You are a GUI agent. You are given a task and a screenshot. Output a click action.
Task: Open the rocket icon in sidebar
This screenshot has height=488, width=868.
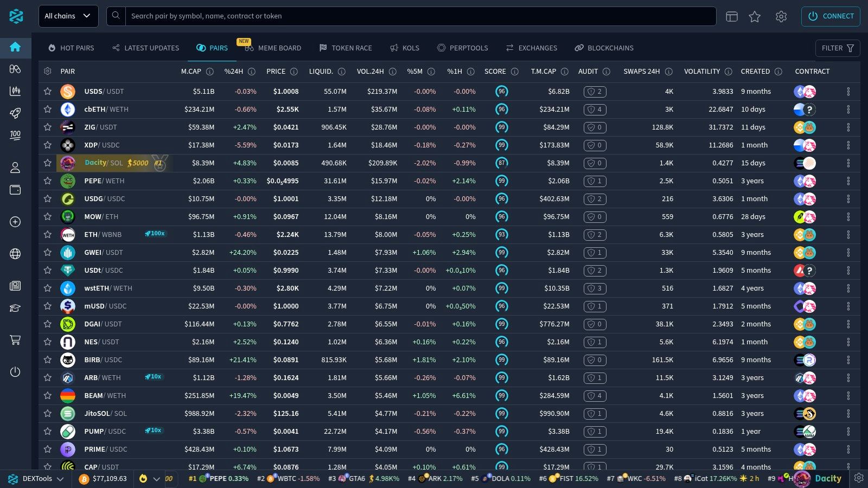pyautogui.click(x=15, y=113)
